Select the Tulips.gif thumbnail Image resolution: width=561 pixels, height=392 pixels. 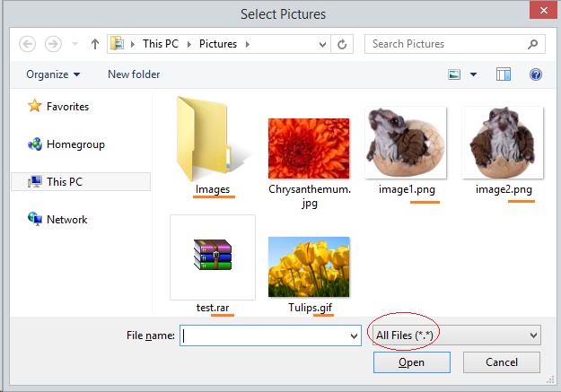point(309,274)
